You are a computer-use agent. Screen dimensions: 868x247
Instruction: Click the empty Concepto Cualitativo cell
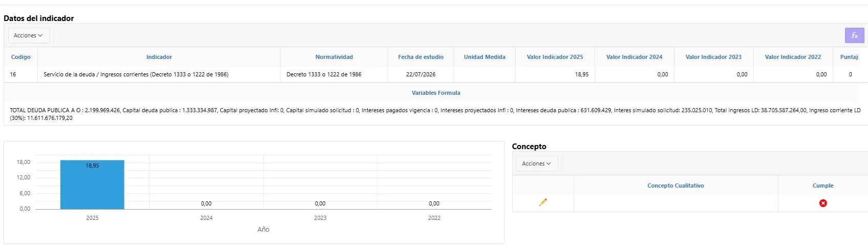point(675,203)
